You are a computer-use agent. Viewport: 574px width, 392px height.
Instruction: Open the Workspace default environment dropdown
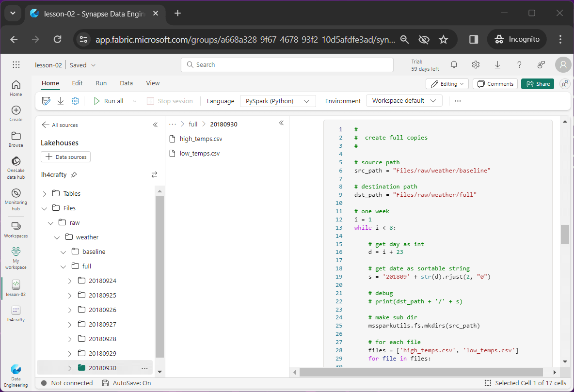[x=404, y=101]
